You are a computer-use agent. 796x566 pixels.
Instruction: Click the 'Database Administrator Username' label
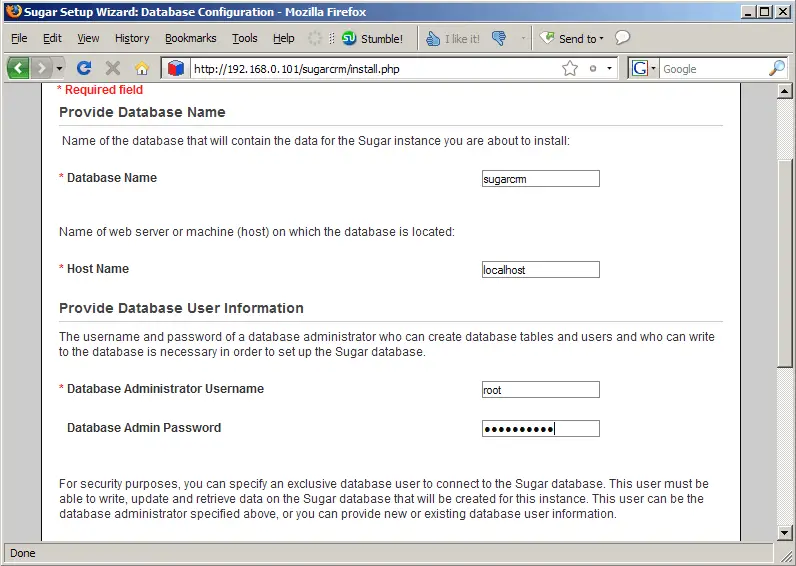point(165,389)
